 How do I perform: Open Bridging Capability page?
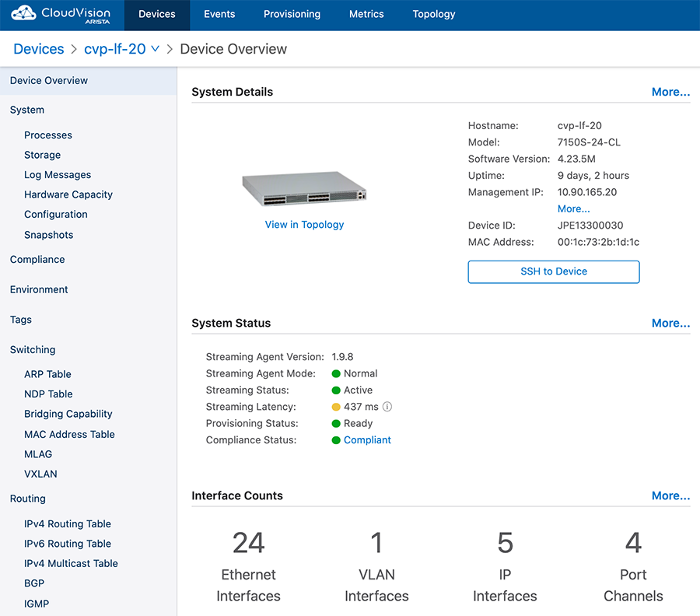point(68,414)
